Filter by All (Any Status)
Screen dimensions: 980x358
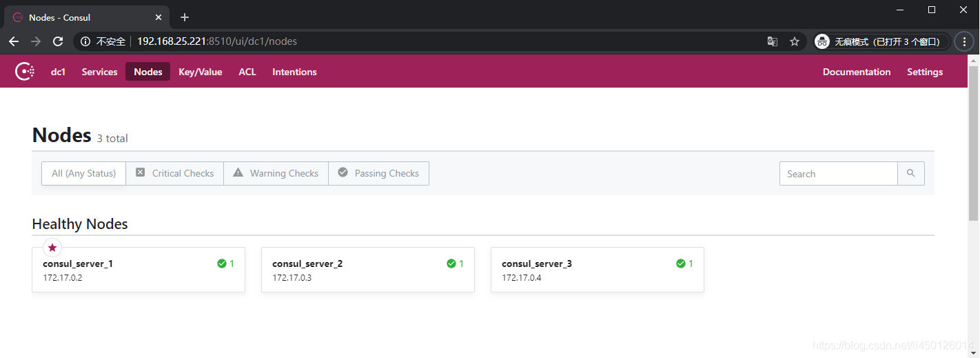83,174
